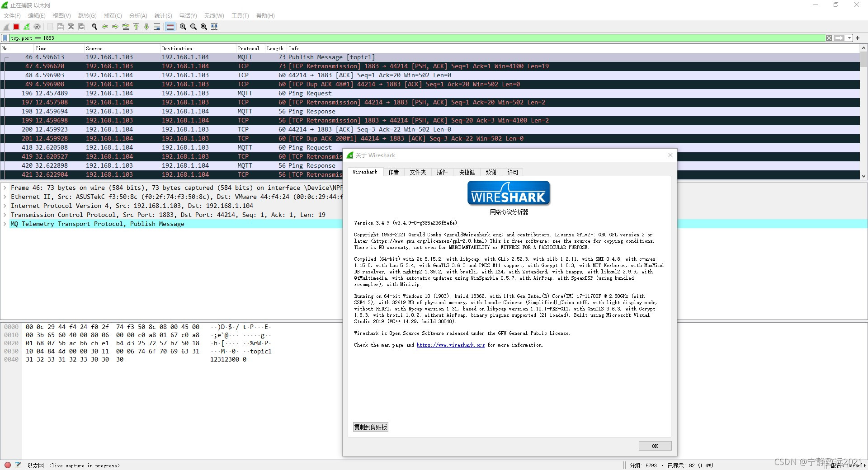Click the start capture shark fin icon
This screenshot has width=868, height=470.
tap(6, 27)
